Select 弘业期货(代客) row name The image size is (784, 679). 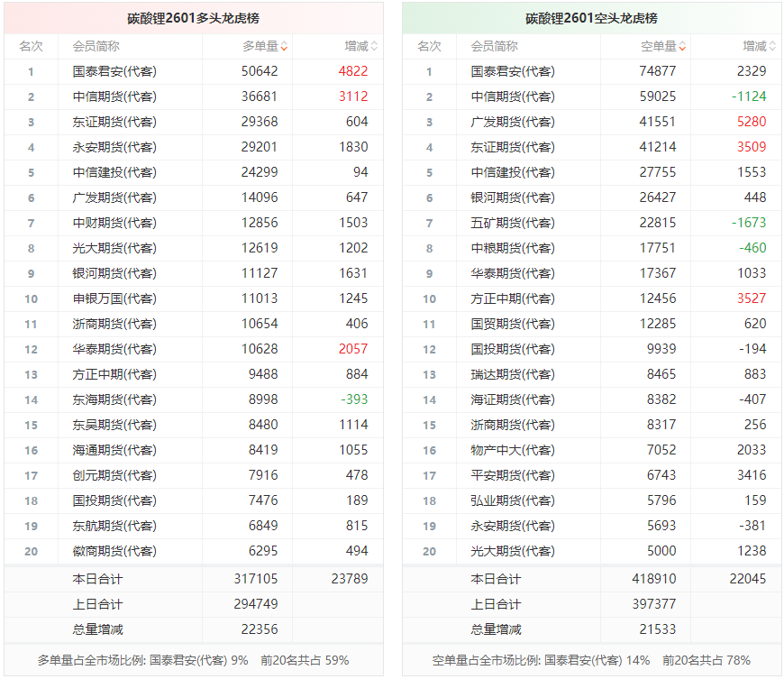513,500
